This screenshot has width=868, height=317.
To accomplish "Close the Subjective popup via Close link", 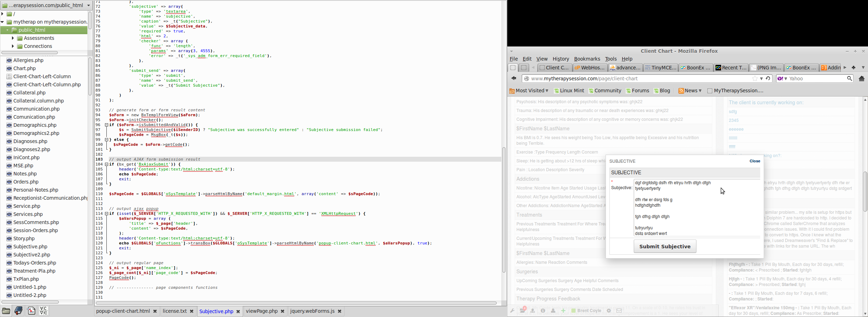I will [x=755, y=161].
